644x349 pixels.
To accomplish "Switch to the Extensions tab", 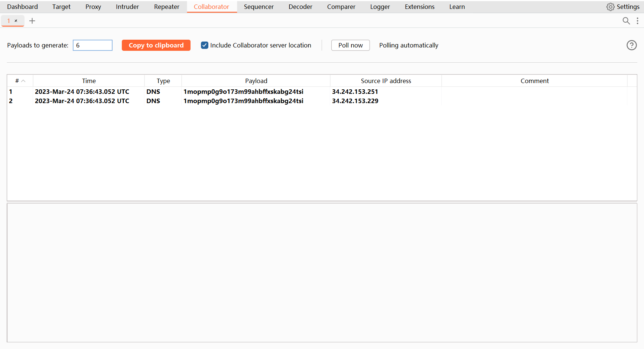I will (420, 7).
